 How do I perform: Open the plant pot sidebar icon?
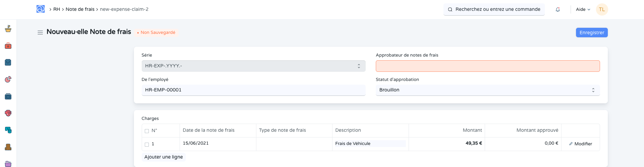8,29
